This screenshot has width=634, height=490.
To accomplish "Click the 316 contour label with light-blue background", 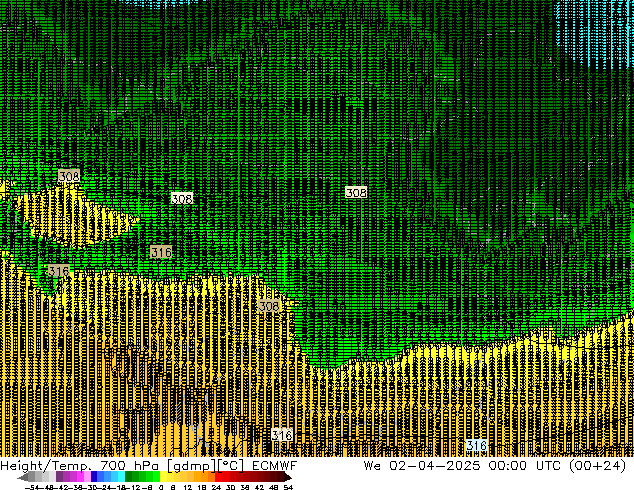I will point(477,446).
